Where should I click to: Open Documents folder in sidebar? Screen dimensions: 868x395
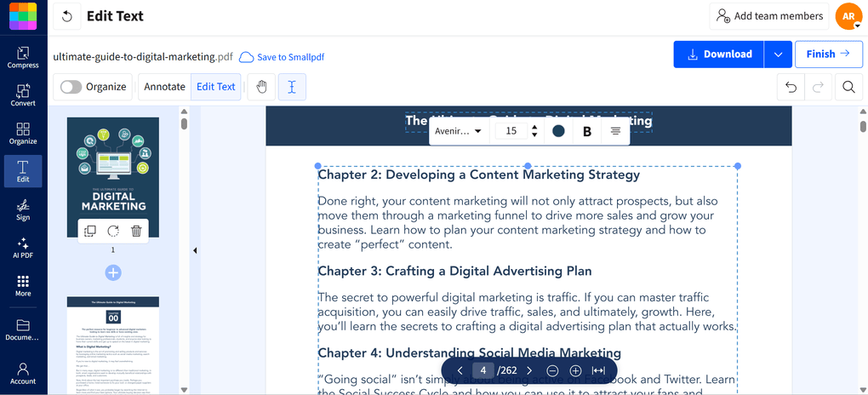pyautogui.click(x=23, y=329)
